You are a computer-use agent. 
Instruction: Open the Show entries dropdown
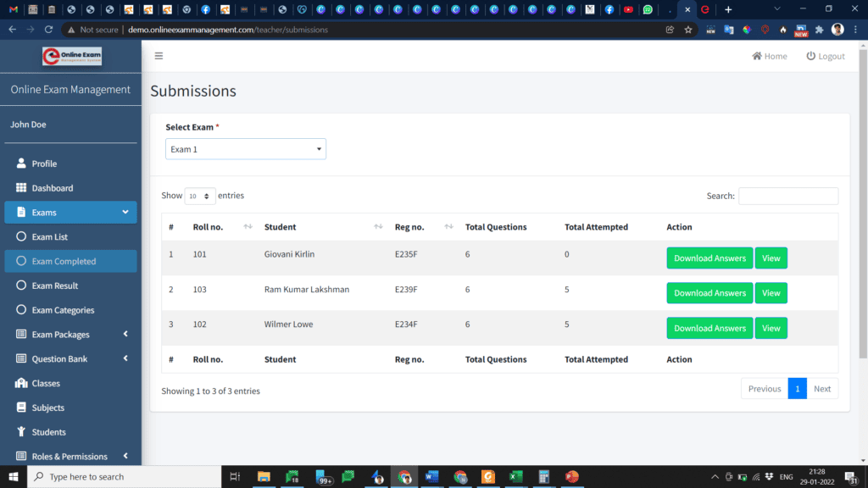tap(199, 196)
